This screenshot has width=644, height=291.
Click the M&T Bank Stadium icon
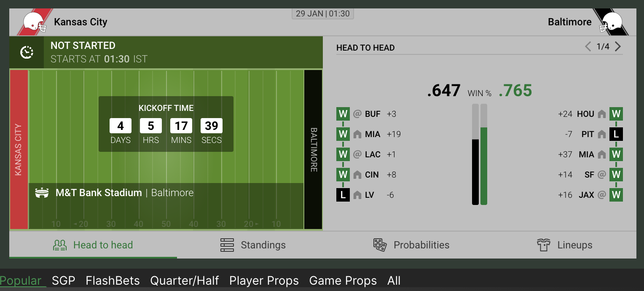pos(42,193)
